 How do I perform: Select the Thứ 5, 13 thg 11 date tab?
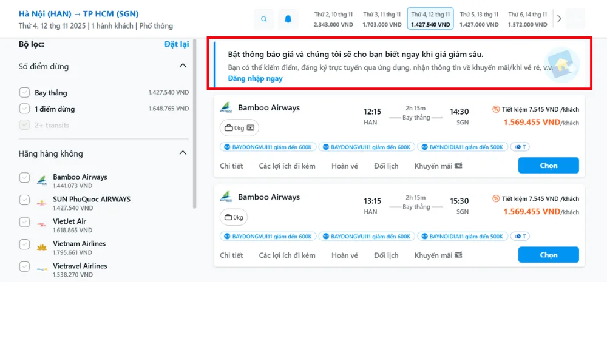pos(479,19)
